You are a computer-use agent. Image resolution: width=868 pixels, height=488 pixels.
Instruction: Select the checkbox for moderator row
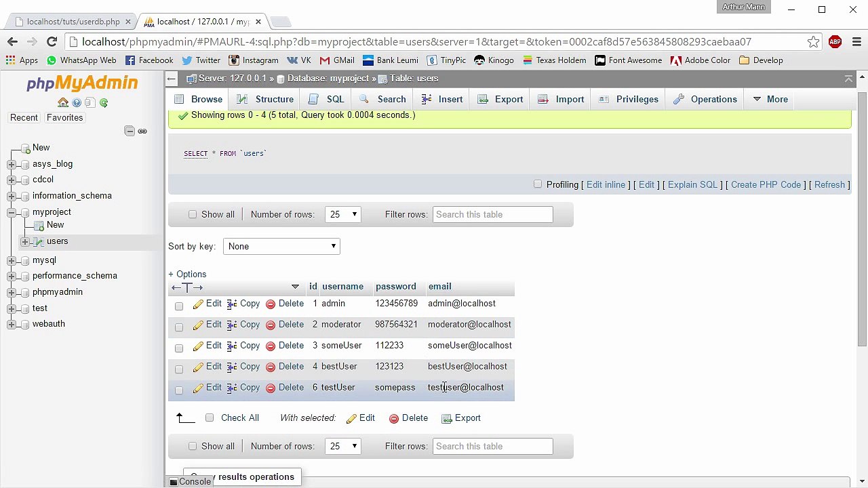coord(179,327)
